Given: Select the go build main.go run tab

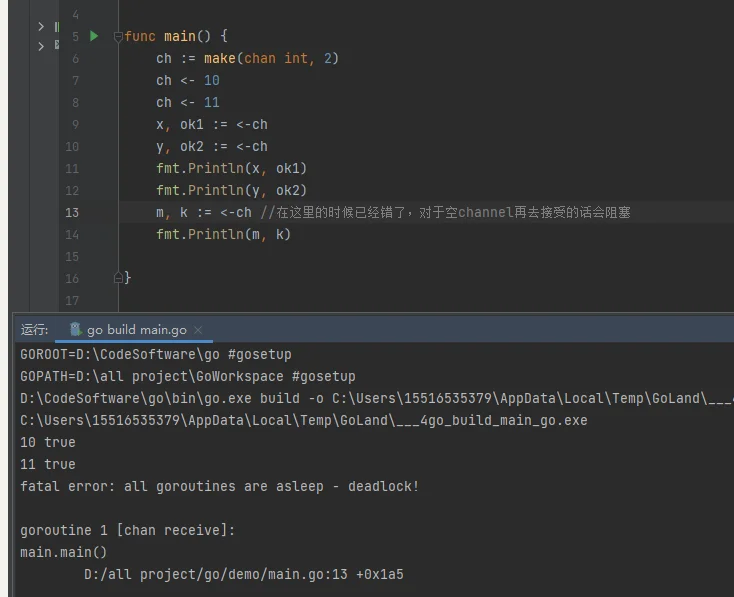Looking at the screenshot, I should point(136,330).
